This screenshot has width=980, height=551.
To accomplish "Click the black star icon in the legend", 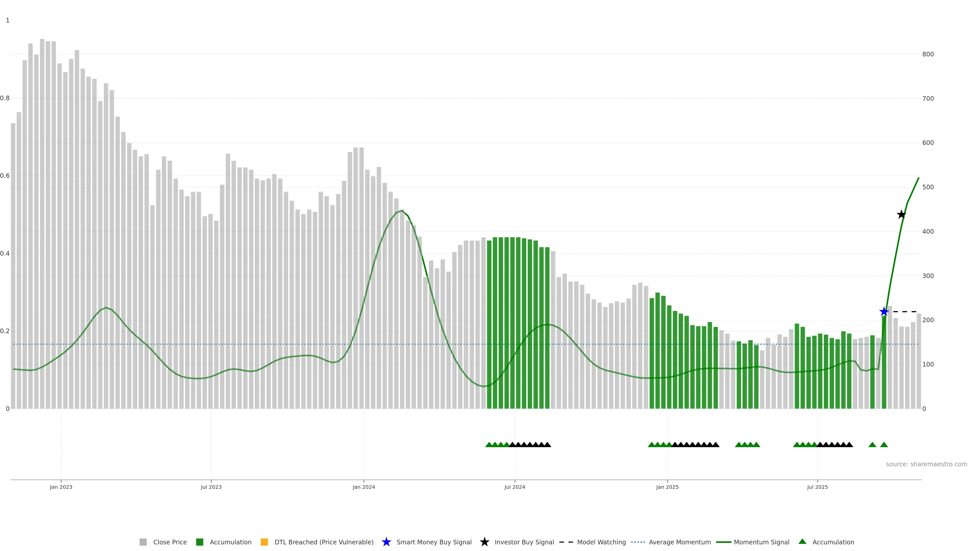I will [x=484, y=542].
